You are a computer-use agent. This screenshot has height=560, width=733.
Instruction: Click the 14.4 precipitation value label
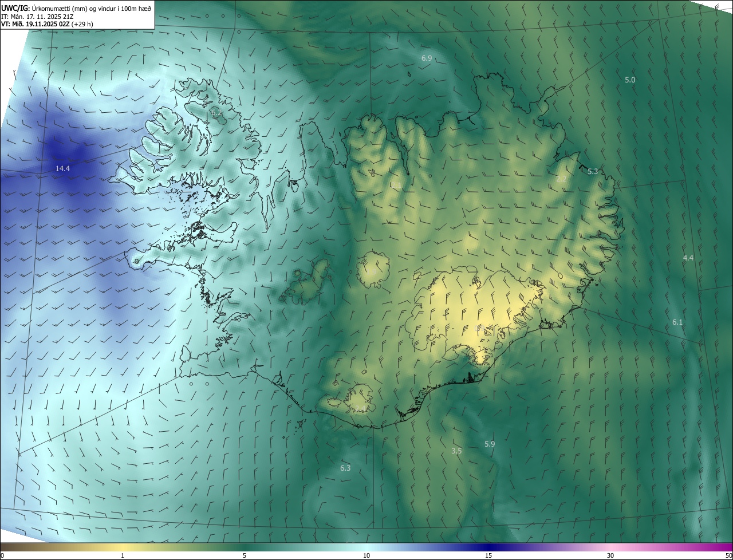coord(62,169)
